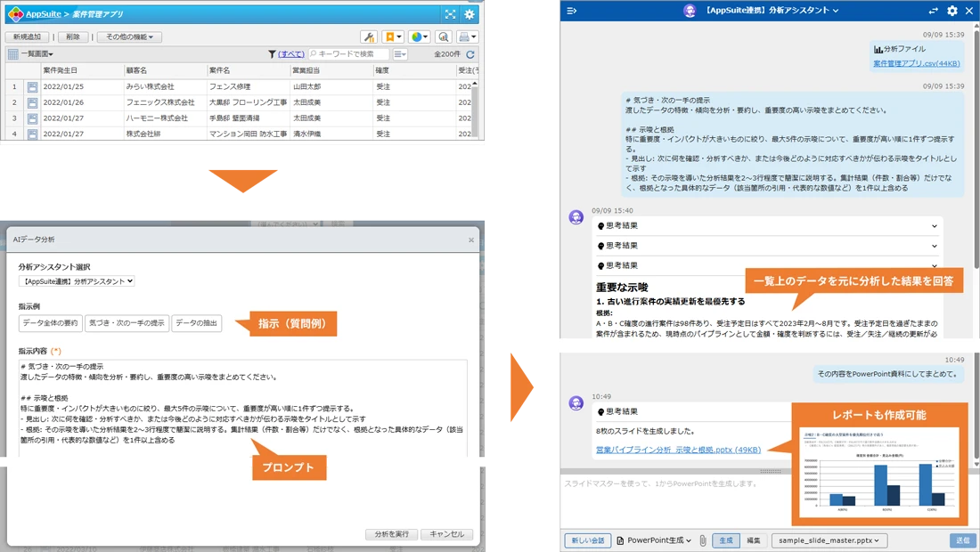Open the chat panel settings gear

tap(951, 11)
